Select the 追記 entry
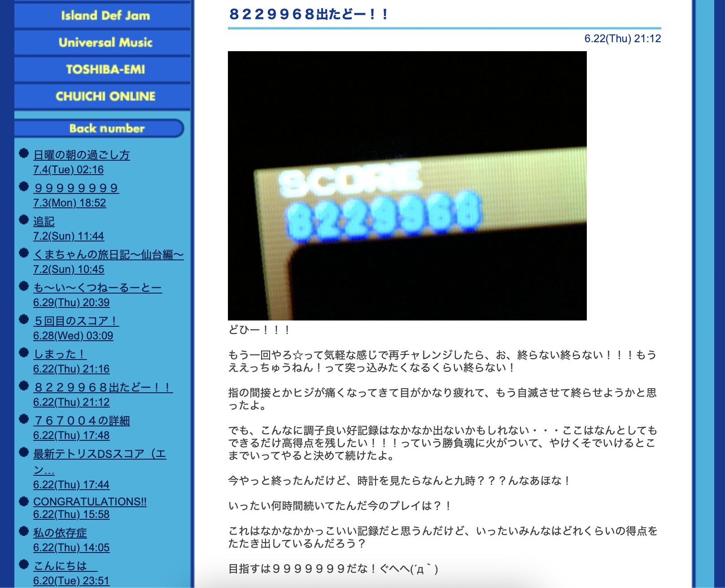This screenshot has width=725, height=588. 44,221
